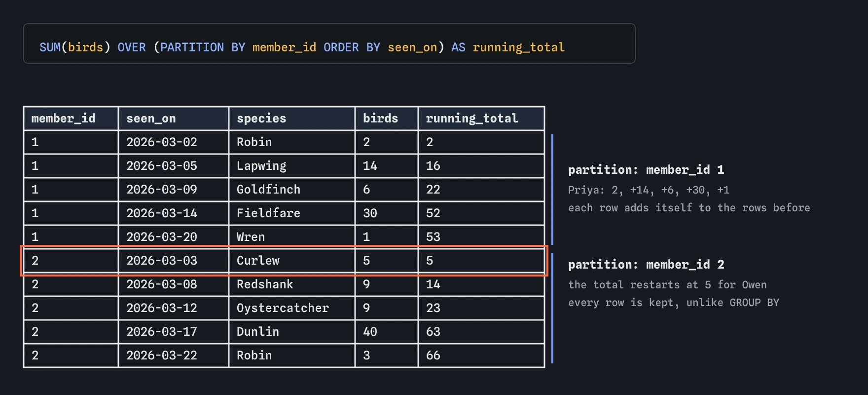Select the Lapwing species cell

(292, 166)
